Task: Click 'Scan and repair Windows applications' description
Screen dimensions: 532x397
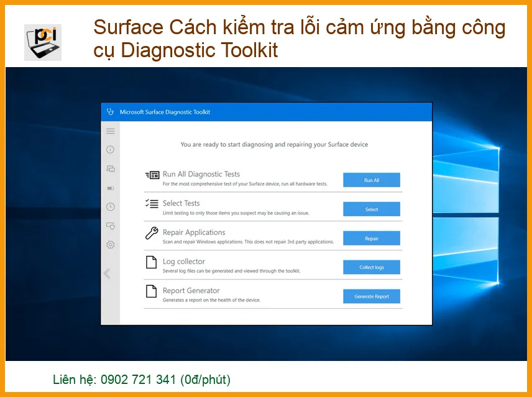Action: click(x=248, y=242)
